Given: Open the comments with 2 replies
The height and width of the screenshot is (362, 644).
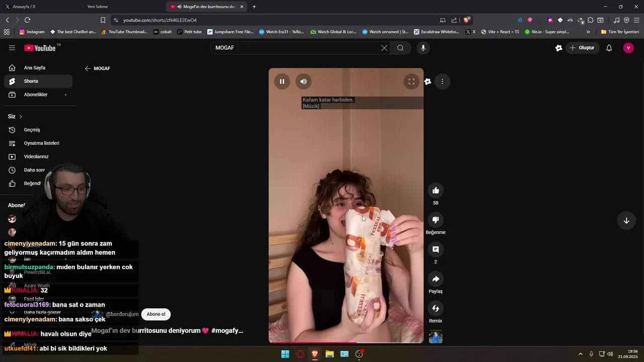Looking at the screenshot, I should (x=436, y=249).
